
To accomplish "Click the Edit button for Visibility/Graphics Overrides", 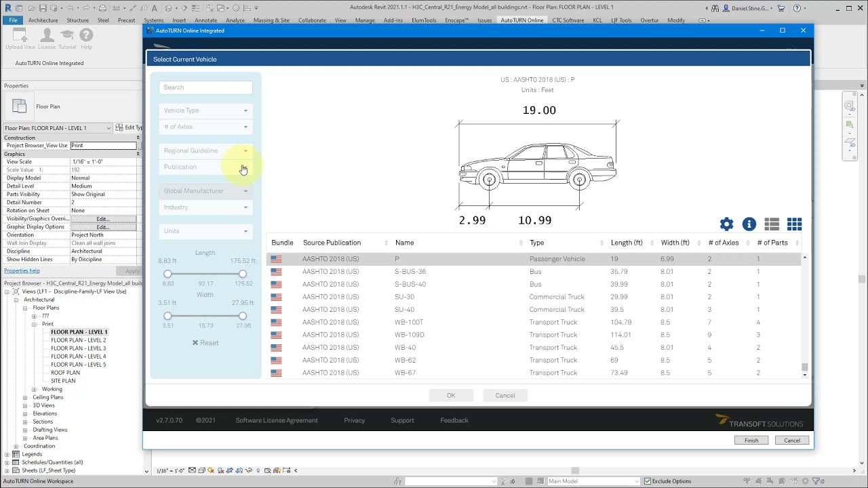I will (103, 219).
